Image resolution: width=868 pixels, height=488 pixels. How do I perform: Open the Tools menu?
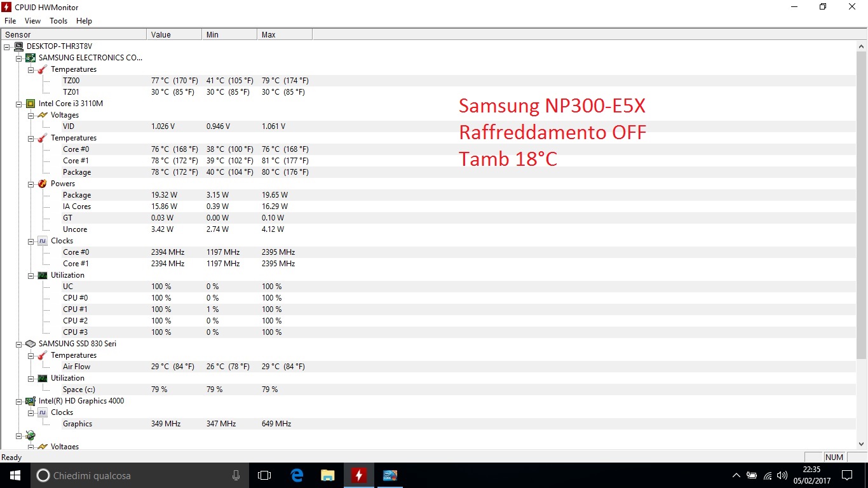[58, 21]
